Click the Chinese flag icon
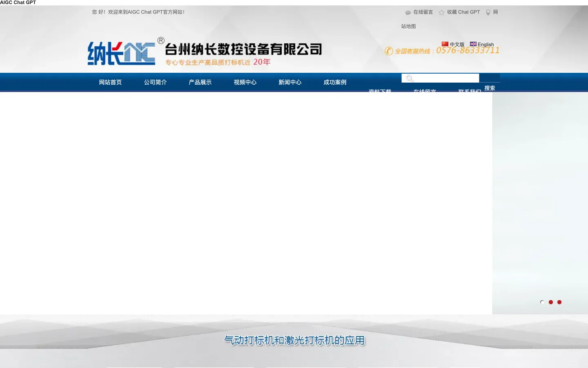The height and width of the screenshot is (368, 588). [x=445, y=44]
